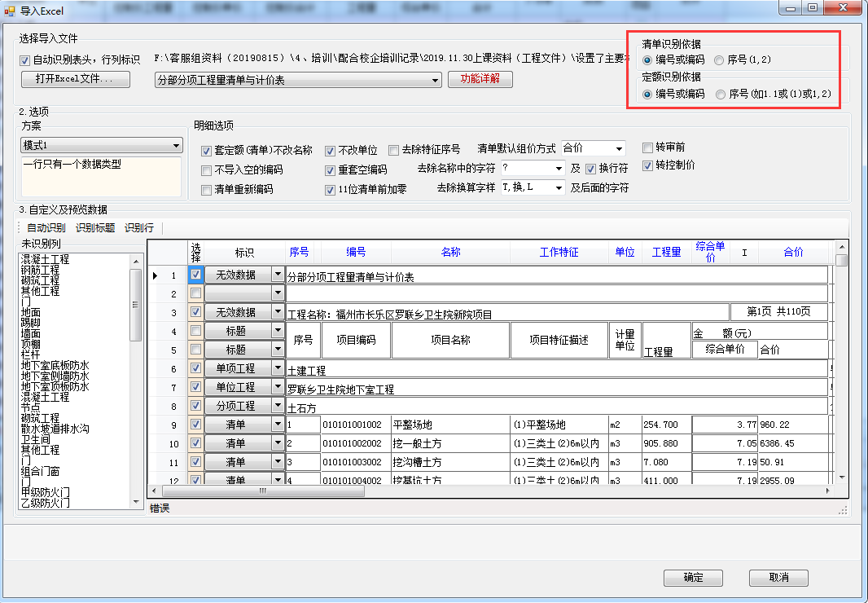Screen dimensions: 868x603
Task: Click 自动识别 in the preview toolbar
Action: click(46, 228)
